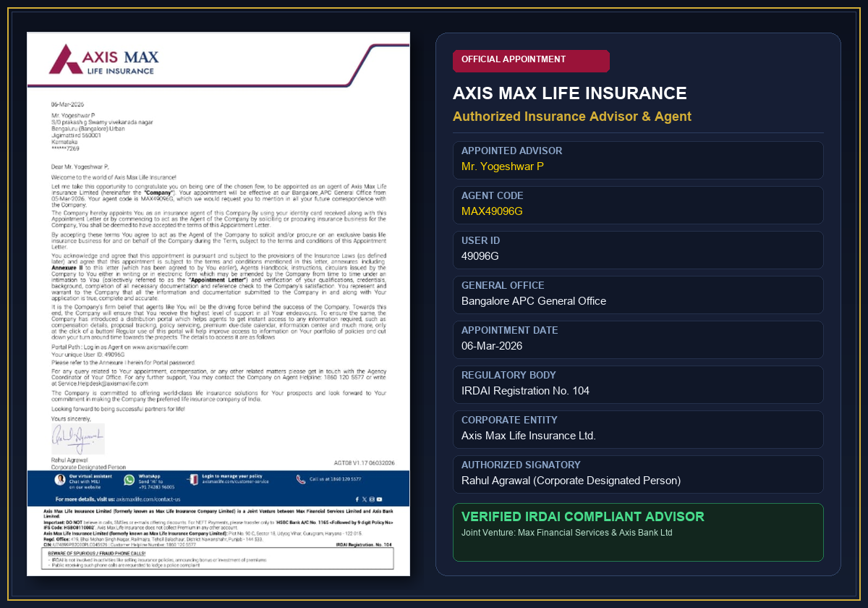The width and height of the screenshot is (868, 608).
Task: Click 'Mr. Yogeshwar P' name in panel
Action: pos(503,166)
